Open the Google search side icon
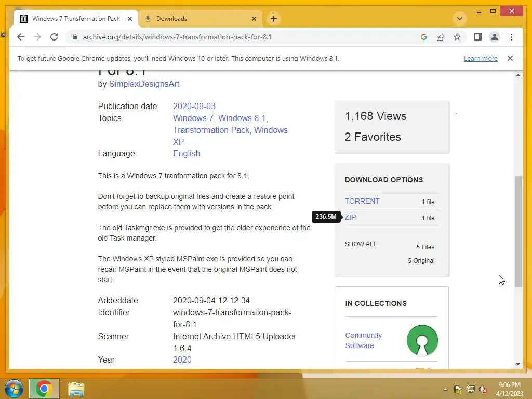Image resolution: width=532 pixels, height=399 pixels. tap(424, 37)
